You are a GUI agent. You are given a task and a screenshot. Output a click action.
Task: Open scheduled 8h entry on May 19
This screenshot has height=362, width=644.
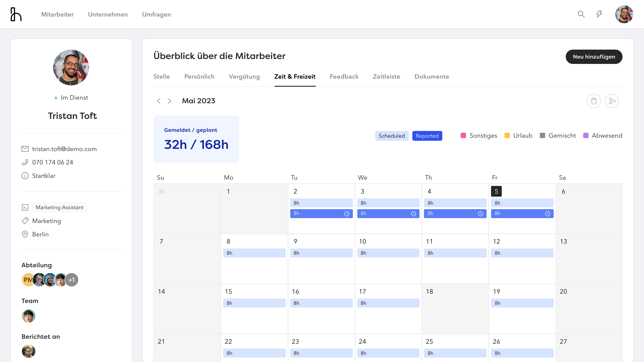click(522, 303)
